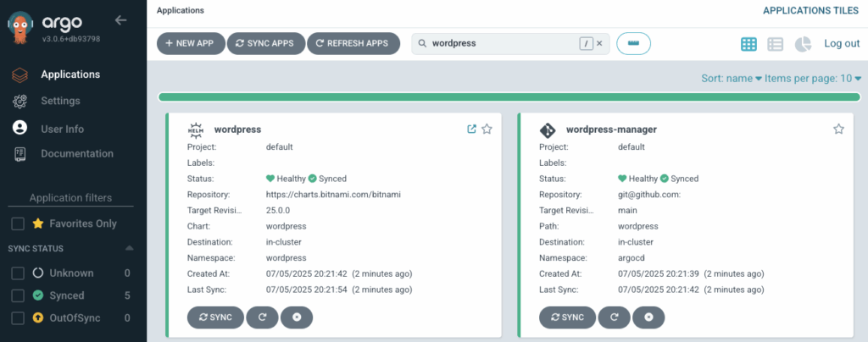868x342 pixels.
Task: Refresh wordpress-manager with circular arrow button
Action: click(x=614, y=317)
